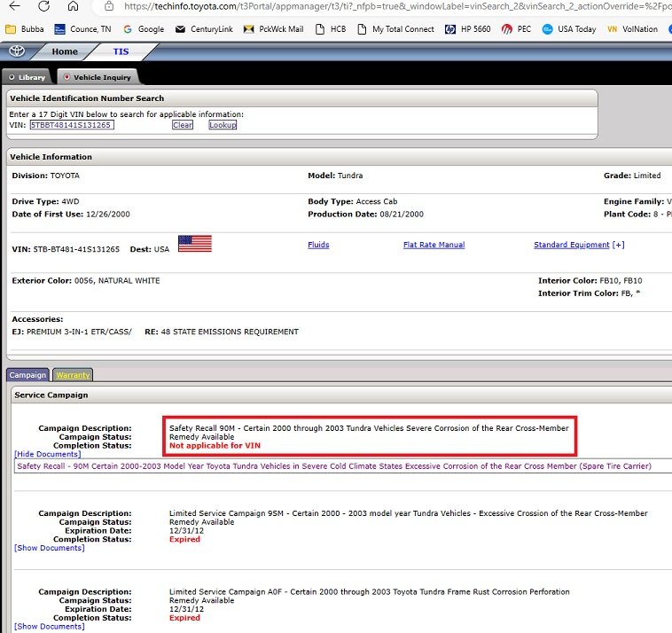Select Drive Type 4WD text
Screen dimensions: 672x633
70,201
